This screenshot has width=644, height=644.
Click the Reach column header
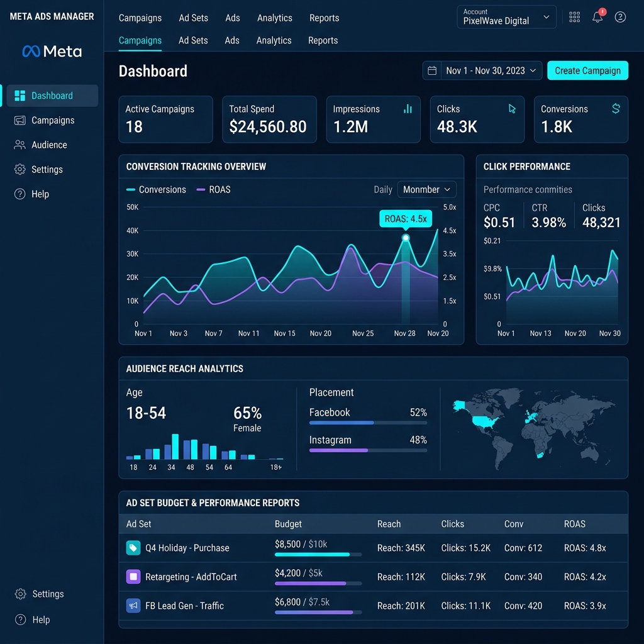(x=389, y=524)
